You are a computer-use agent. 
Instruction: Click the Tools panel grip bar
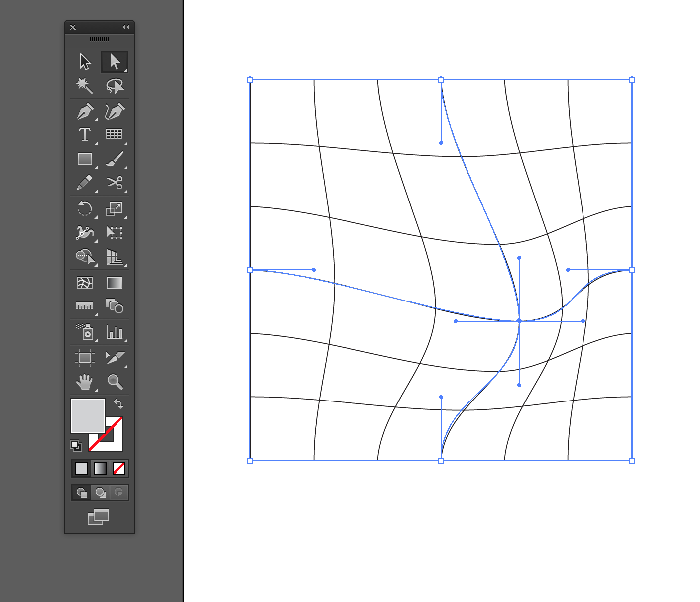click(99, 39)
